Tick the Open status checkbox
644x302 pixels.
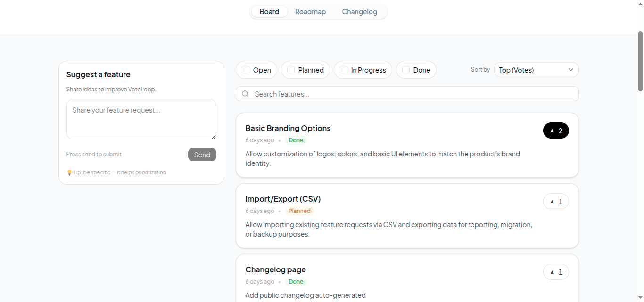pos(246,70)
